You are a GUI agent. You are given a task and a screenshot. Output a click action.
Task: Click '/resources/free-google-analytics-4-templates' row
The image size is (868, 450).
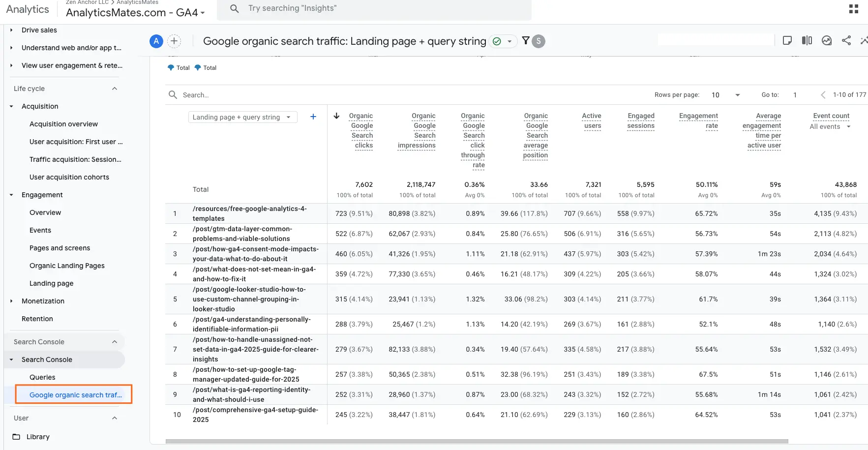516,213
